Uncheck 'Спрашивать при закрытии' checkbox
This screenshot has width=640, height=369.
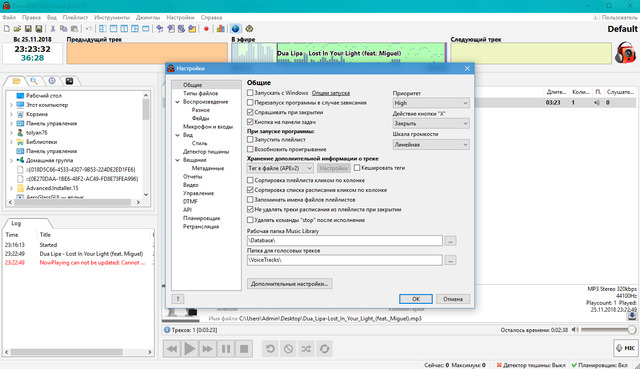[x=250, y=112]
